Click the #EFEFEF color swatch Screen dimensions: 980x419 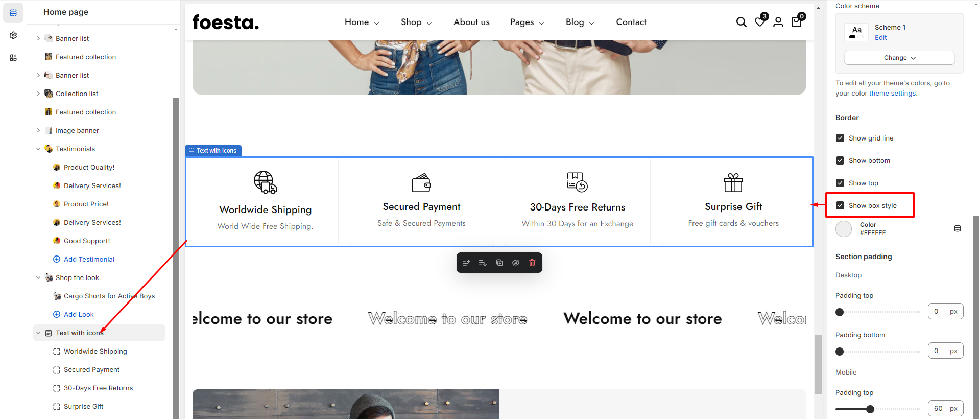click(844, 229)
